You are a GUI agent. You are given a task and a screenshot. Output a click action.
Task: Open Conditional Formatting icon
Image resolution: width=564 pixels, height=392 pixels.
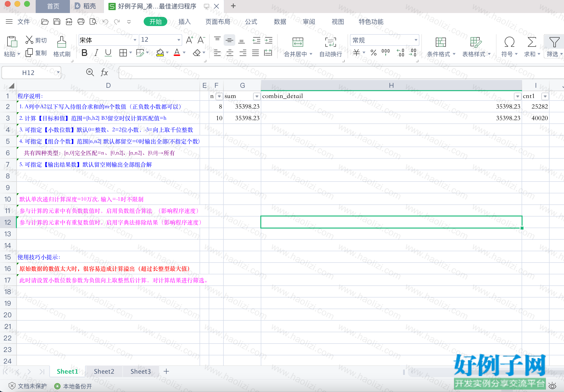441,42
